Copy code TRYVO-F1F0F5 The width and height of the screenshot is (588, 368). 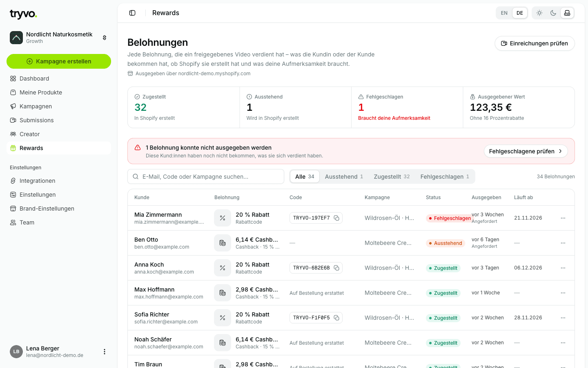tap(336, 318)
